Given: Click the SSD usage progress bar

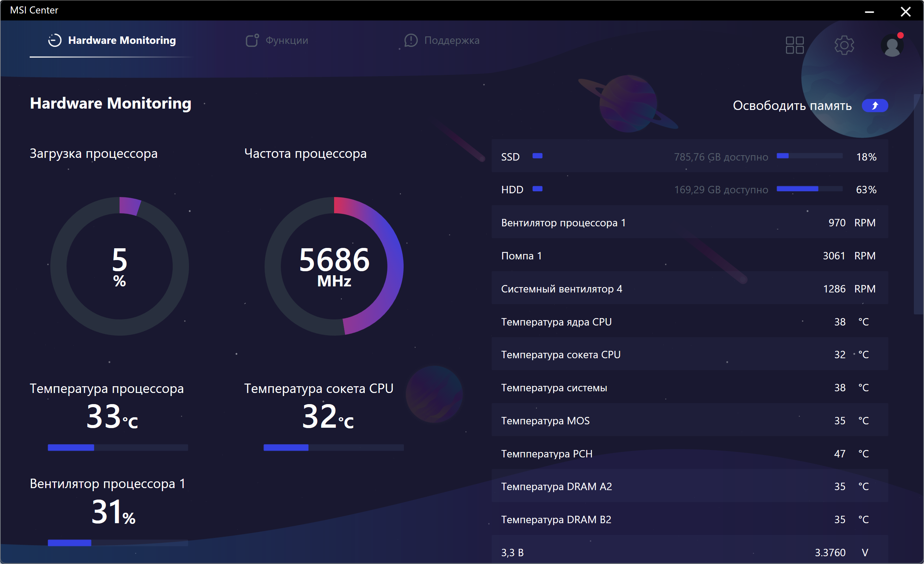Looking at the screenshot, I should 809,156.
